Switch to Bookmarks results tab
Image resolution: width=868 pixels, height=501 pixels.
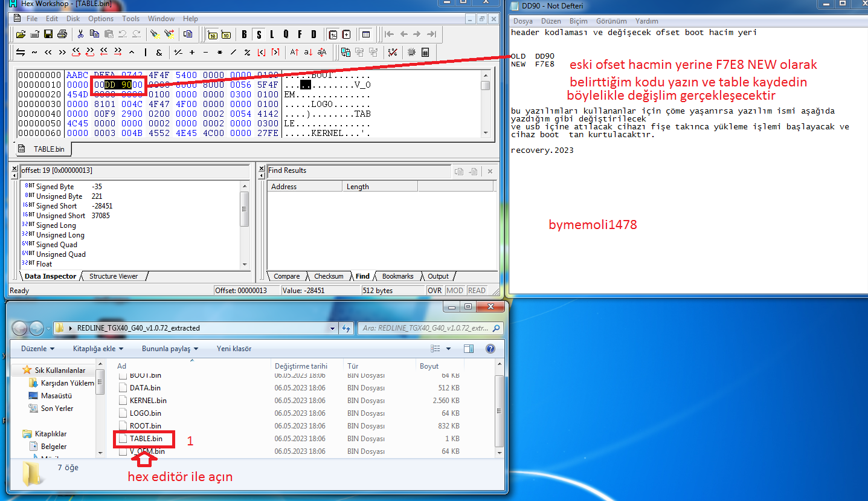tap(397, 276)
